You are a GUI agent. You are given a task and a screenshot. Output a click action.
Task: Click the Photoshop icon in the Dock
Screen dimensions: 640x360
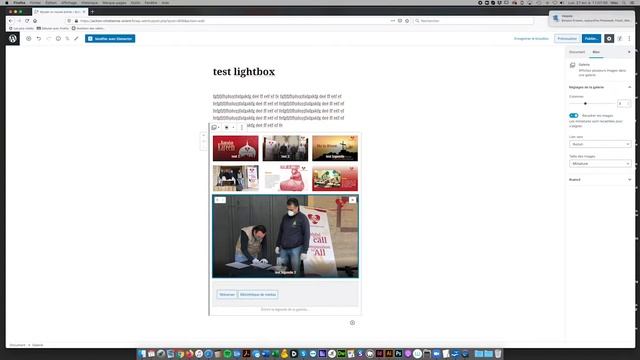pyautogui.click(x=398, y=354)
